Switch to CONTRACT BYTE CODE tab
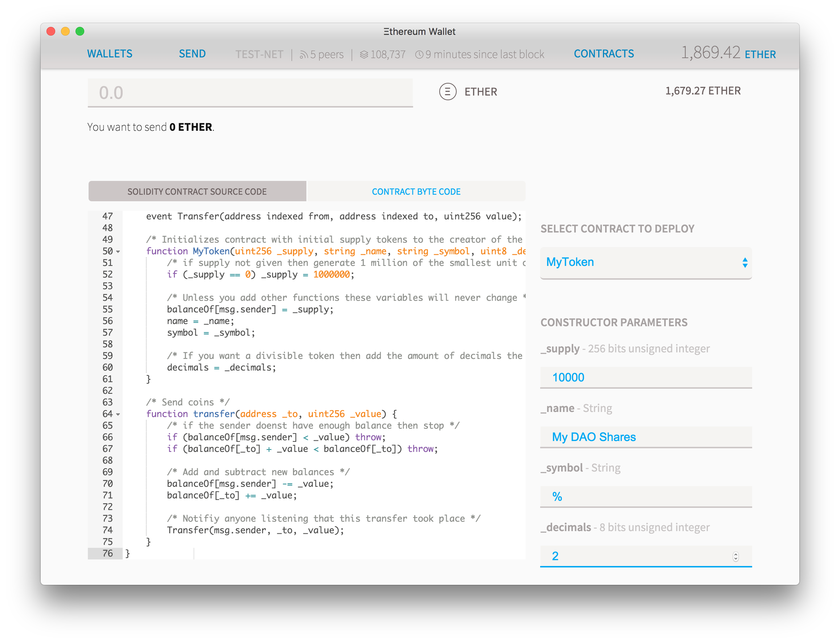The width and height of the screenshot is (840, 643). [416, 191]
